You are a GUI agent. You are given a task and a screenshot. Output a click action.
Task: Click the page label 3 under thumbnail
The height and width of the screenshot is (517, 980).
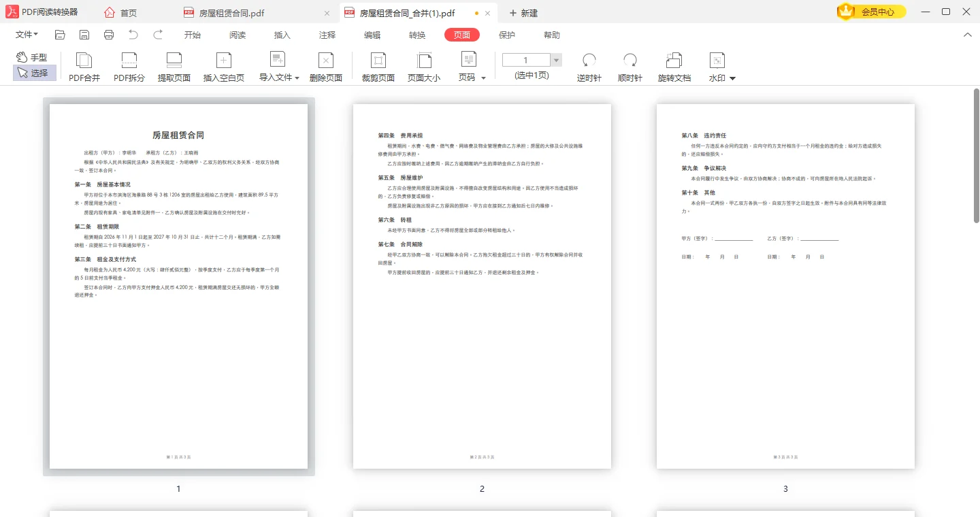click(785, 488)
